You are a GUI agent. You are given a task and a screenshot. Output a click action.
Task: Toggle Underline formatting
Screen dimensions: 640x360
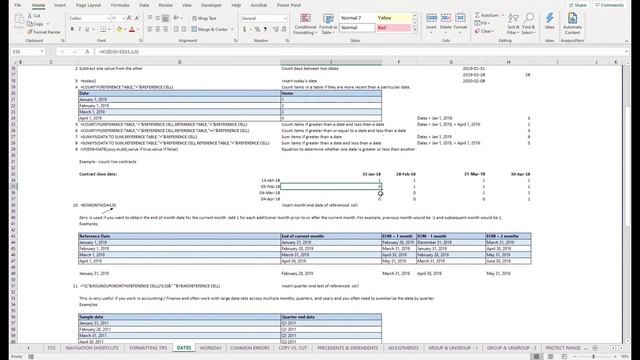[87, 29]
